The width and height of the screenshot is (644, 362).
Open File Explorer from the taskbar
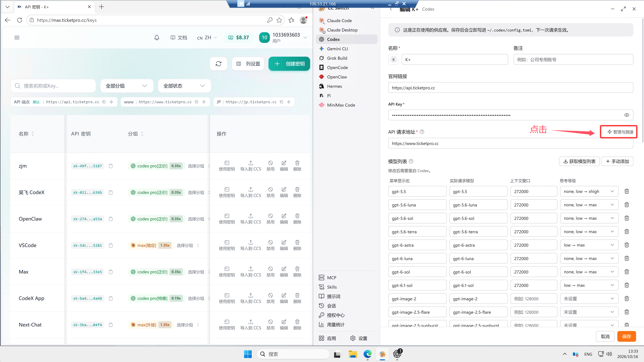point(353,354)
